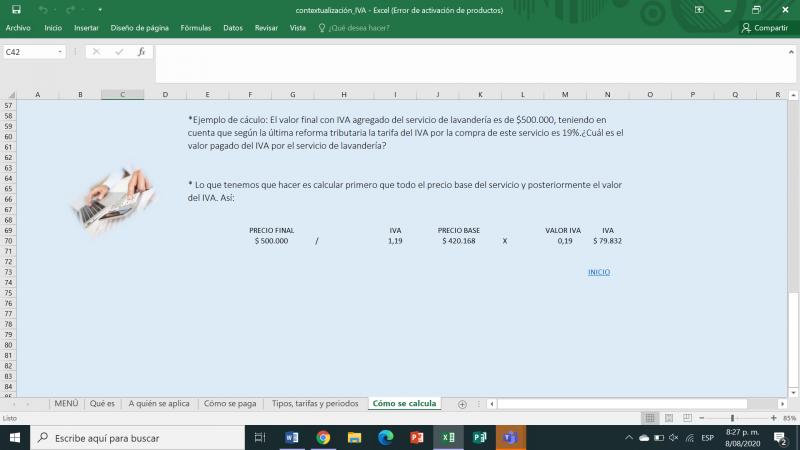Click the 85% zoom level text

789,418
